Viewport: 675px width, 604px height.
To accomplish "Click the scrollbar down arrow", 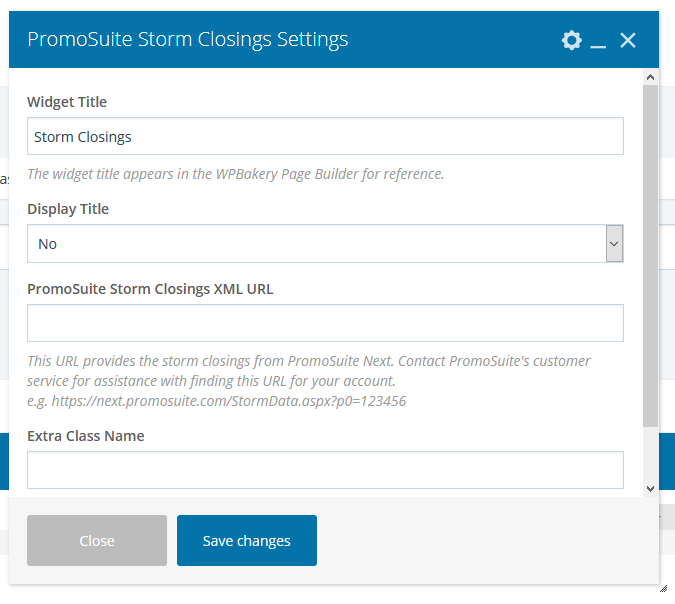I will point(650,489).
